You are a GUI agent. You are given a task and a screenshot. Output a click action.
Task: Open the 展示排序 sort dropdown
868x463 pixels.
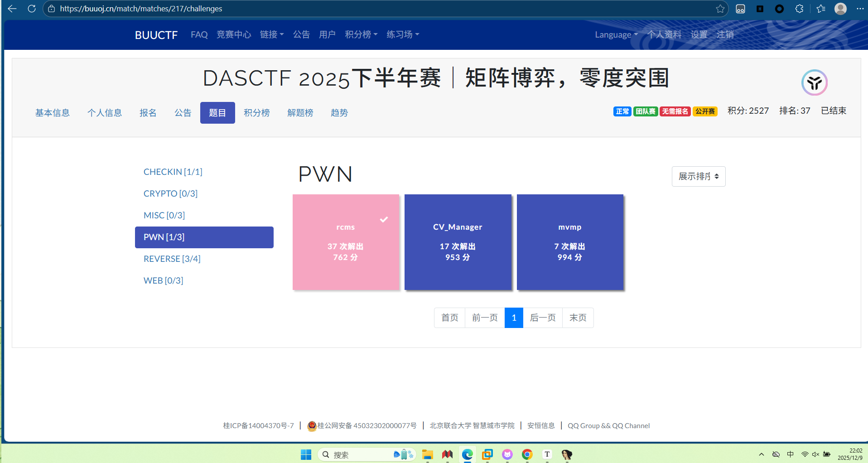(x=698, y=176)
